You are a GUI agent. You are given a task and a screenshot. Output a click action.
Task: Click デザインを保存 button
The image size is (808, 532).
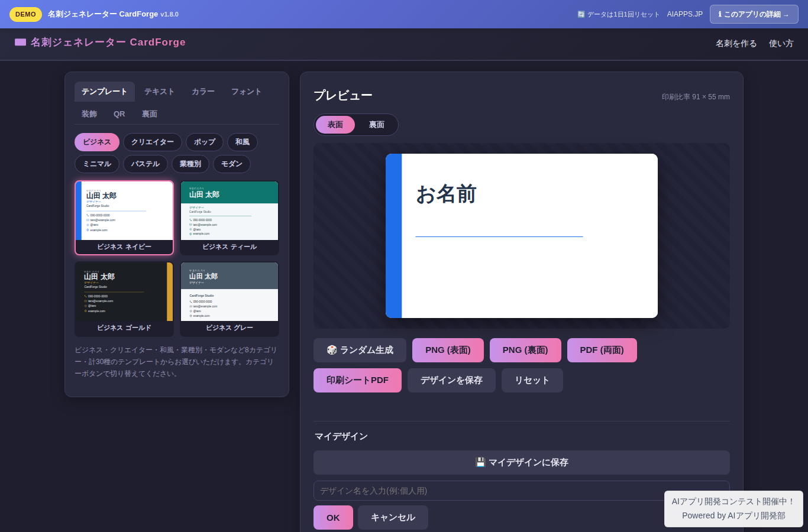tap(451, 380)
